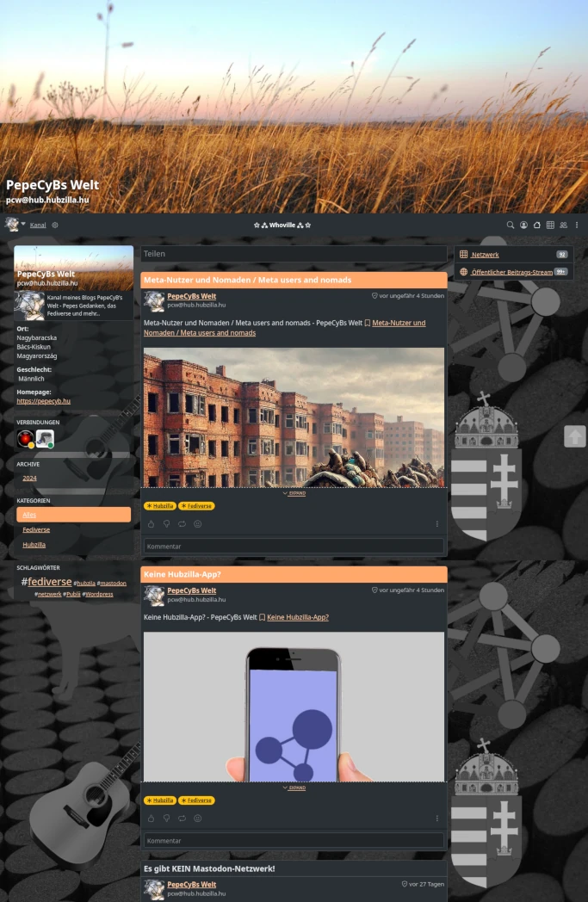Click the search icon in the navigation bar

(510, 225)
